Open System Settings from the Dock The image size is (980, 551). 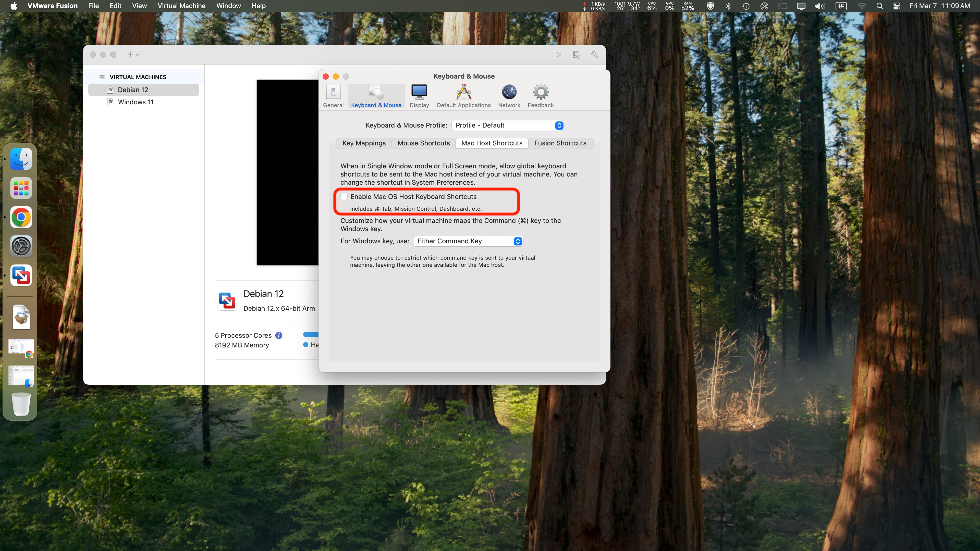coord(21,246)
